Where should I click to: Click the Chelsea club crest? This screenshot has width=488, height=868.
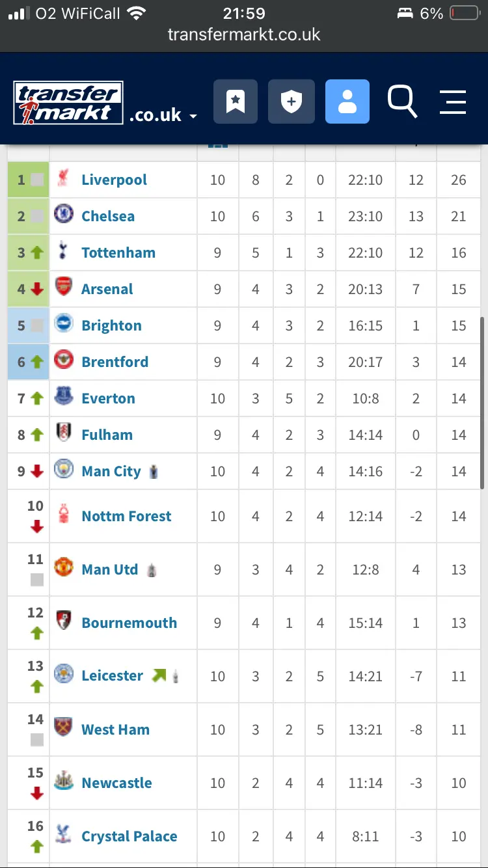tap(64, 215)
